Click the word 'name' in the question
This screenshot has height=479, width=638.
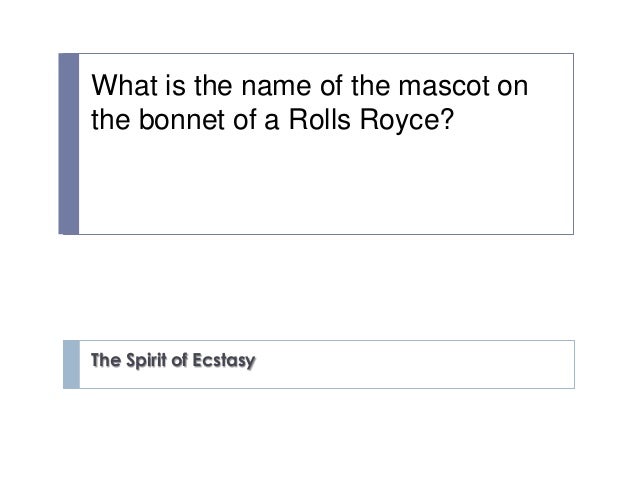(x=276, y=86)
